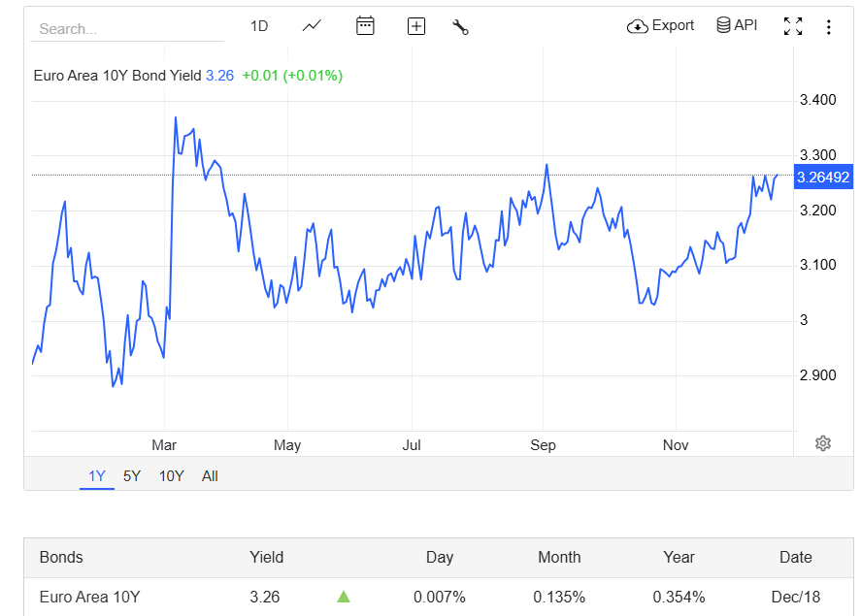861x616 pixels.
Task: Toggle fullscreen chart view
Action: point(793,27)
